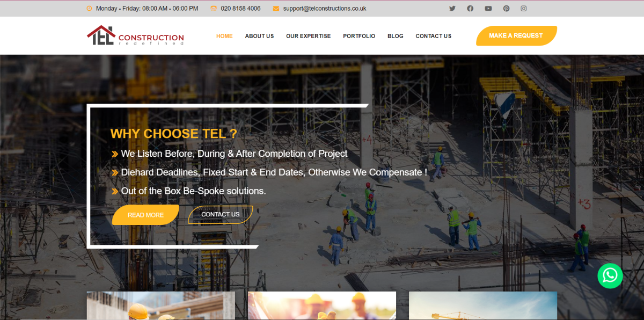This screenshot has width=644, height=320.
Task: Click the TEL Construction logo
Action: tap(135, 35)
